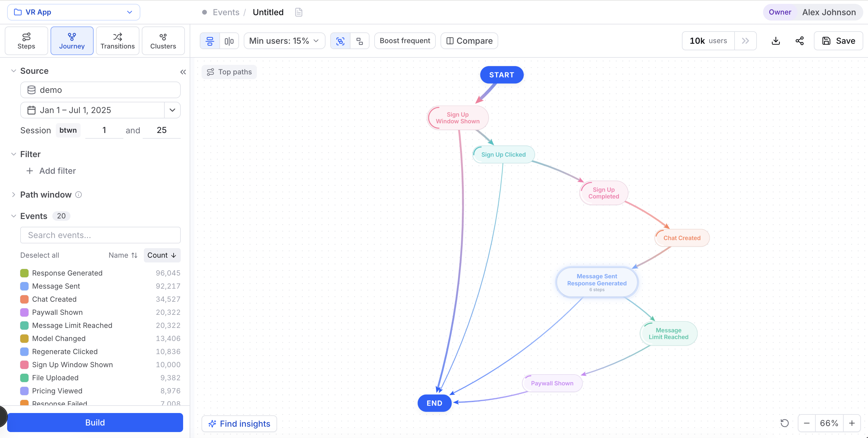
Task: Click the demo database source field
Action: pos(100,90)
